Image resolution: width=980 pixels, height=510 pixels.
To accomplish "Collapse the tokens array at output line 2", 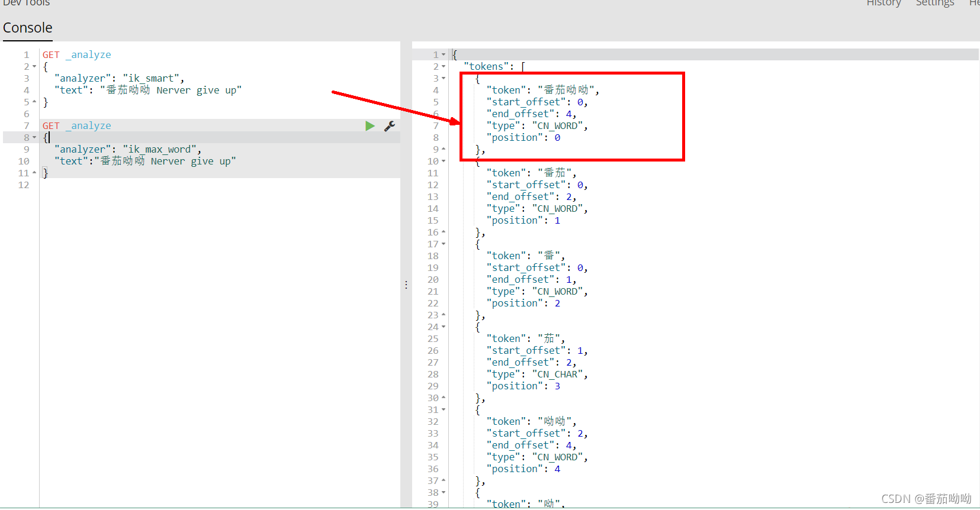I will click(x=444, y=67).
